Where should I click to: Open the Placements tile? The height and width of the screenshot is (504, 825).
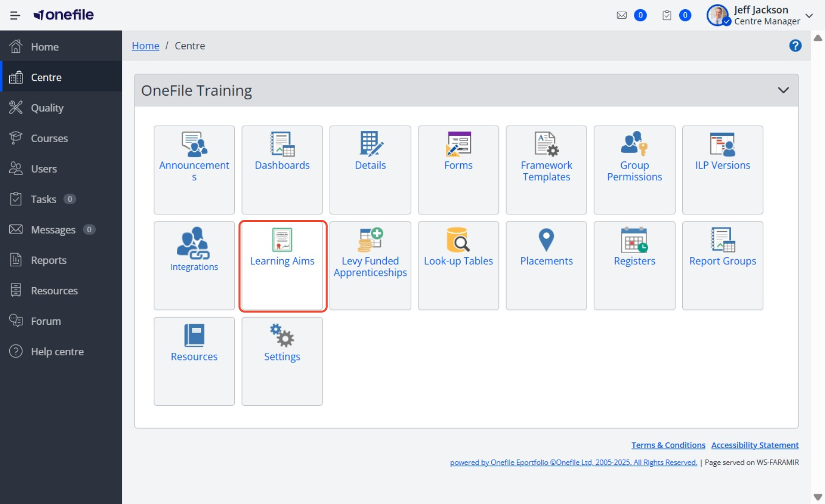[546, 266]
